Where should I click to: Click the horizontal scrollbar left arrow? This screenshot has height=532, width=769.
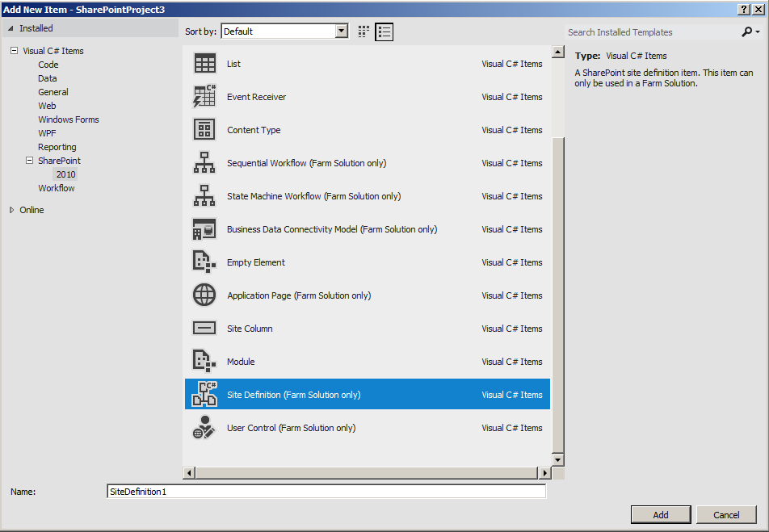pyautogui.click(x=189, y=473)
